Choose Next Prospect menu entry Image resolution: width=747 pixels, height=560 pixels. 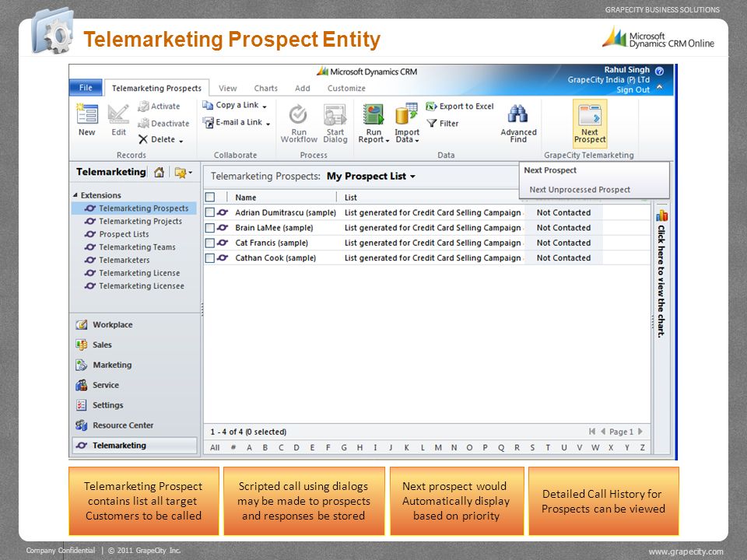point(550,170)
